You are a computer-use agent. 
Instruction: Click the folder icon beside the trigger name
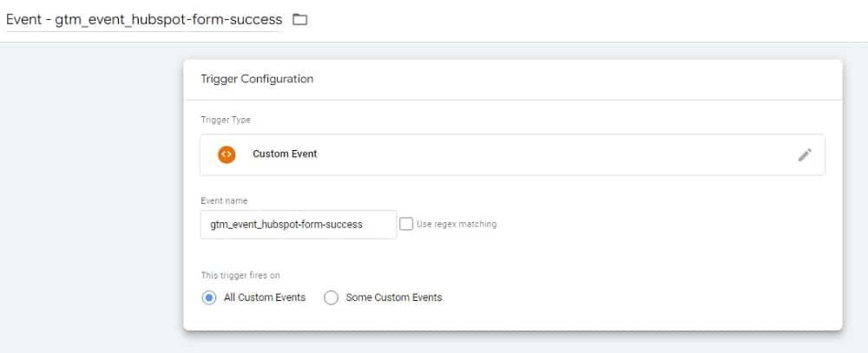pyautogui.click(x=300, y=19)
